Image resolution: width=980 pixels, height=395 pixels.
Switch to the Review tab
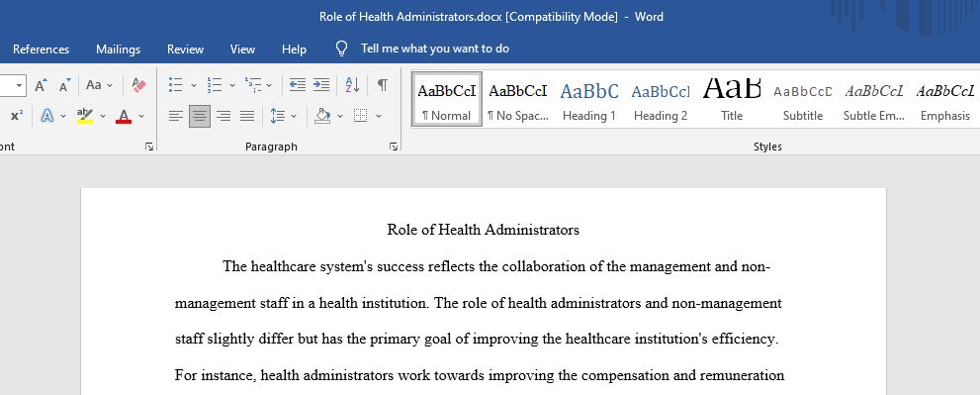pyautogui.click(x=185, y=49)
